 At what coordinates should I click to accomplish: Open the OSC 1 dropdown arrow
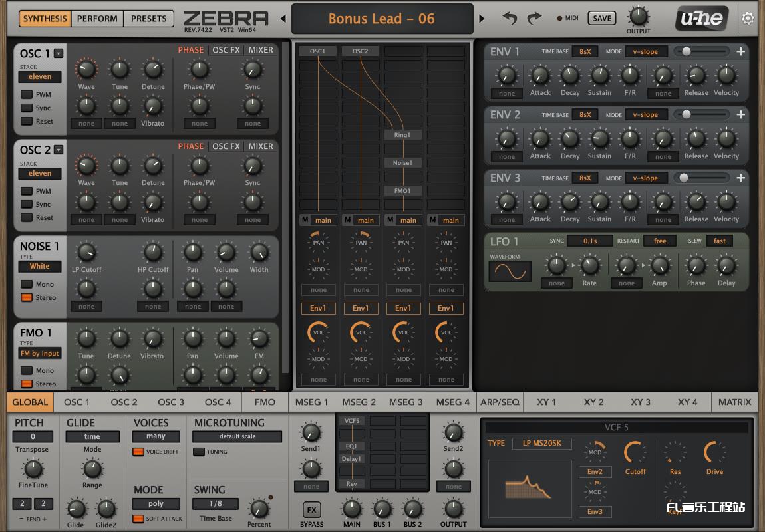(x=59, y=53)
